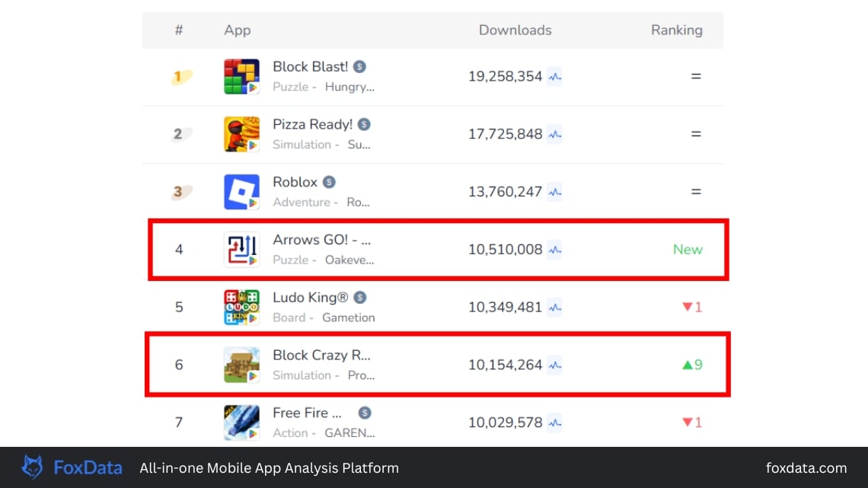Open the Roblox app title
This screenshot has height=488, width=868.
pos(295,182)
